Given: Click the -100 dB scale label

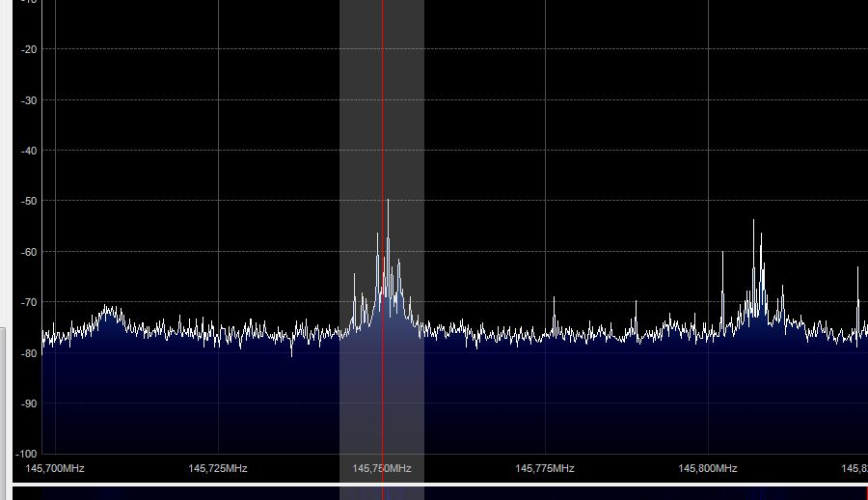Looking at the screenshot, I should (26, 454).
